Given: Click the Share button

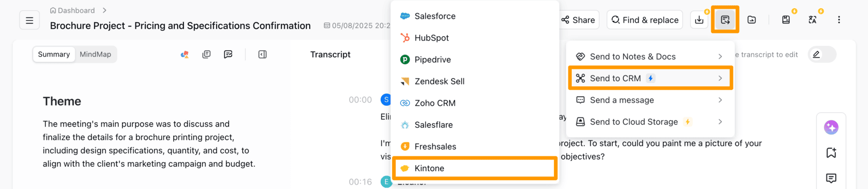Looking at the screenshot, I should (x=578, y=20).
